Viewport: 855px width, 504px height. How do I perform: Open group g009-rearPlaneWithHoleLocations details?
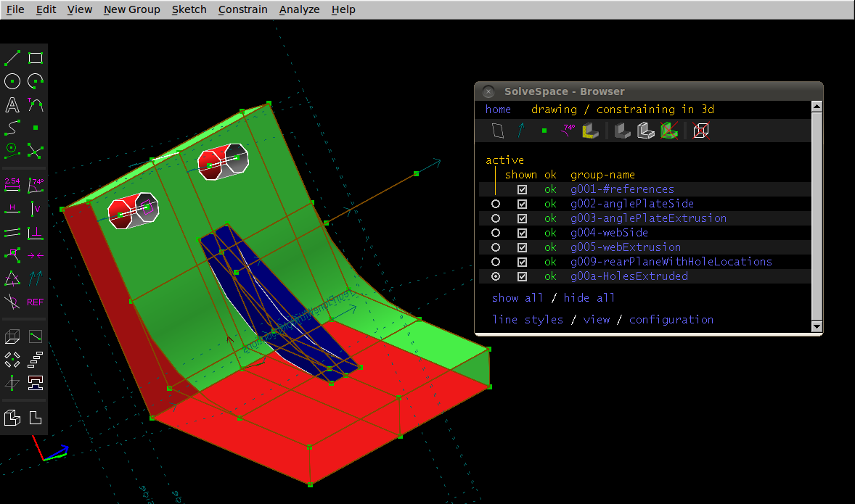671,262
